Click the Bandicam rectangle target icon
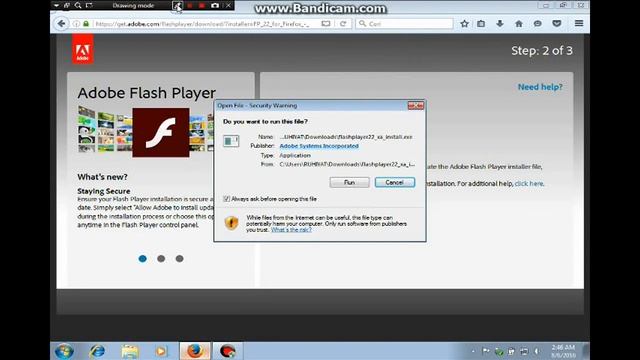Image resolution: width=640 pixels, height=360 pixels. coord(89,6)
